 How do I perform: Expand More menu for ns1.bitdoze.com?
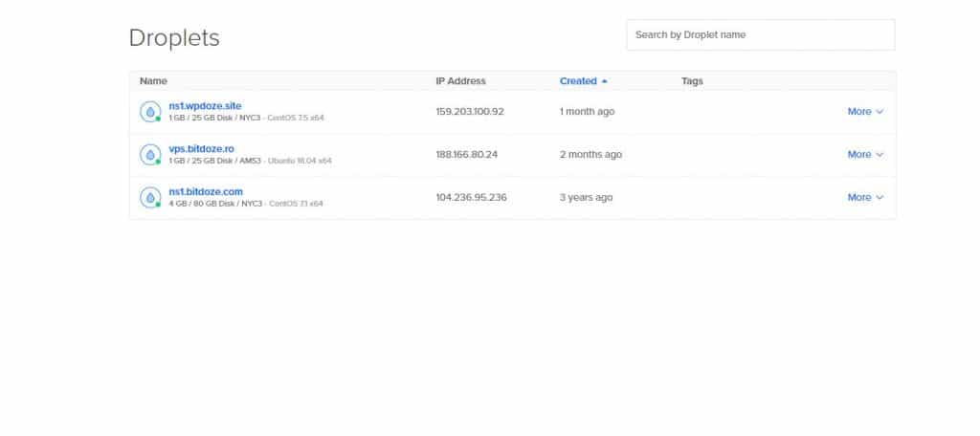click(x=865, y=197)
